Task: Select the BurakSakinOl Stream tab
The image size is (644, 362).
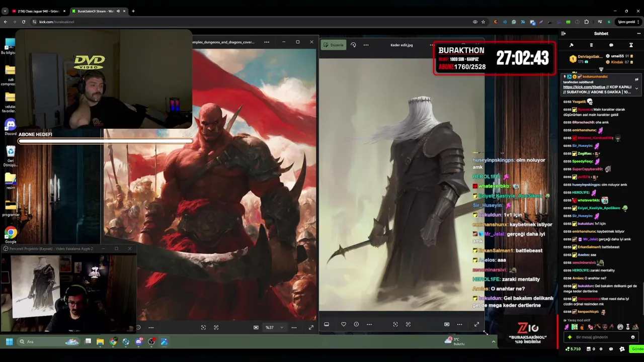Action: pos(98,11)
